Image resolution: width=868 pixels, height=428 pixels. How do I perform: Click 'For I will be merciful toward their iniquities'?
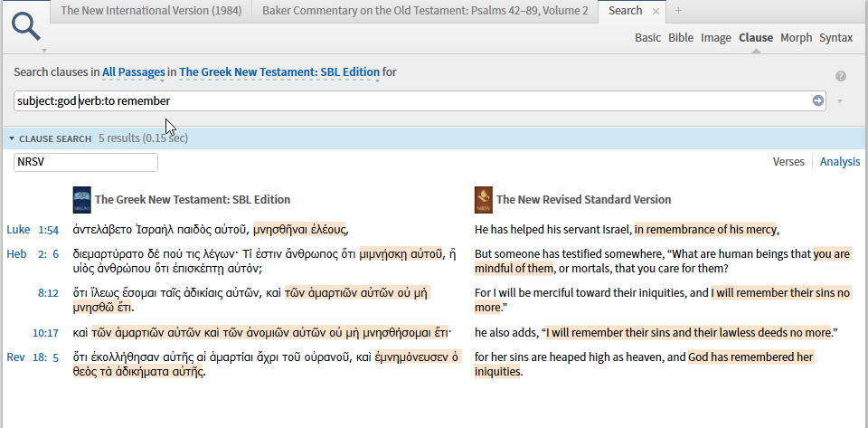(x=580, y=293)
